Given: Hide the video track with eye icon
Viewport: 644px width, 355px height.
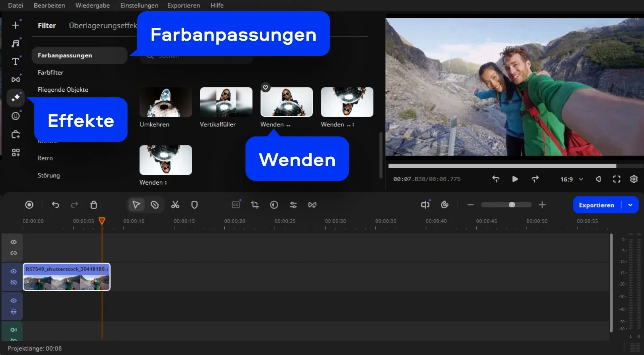Looking at the screenshot, I should click(14, 271).
